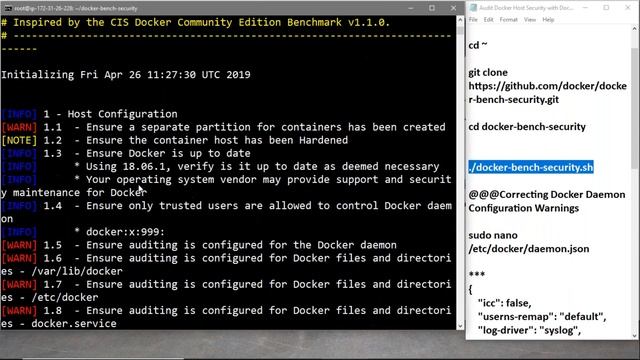Click '"userns-remap": "default",' line in Notepad
The width and height of the screenshot is (640, 360).
point(542,317)
